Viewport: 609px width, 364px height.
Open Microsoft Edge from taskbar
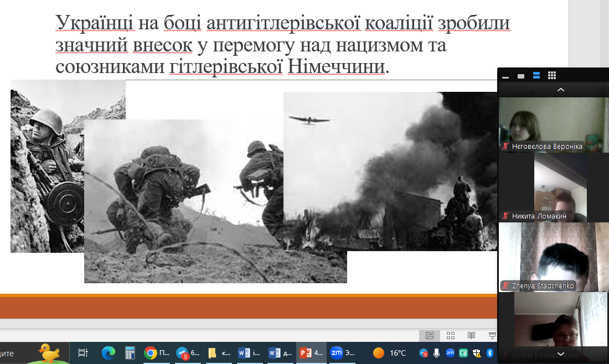[109, 353]
